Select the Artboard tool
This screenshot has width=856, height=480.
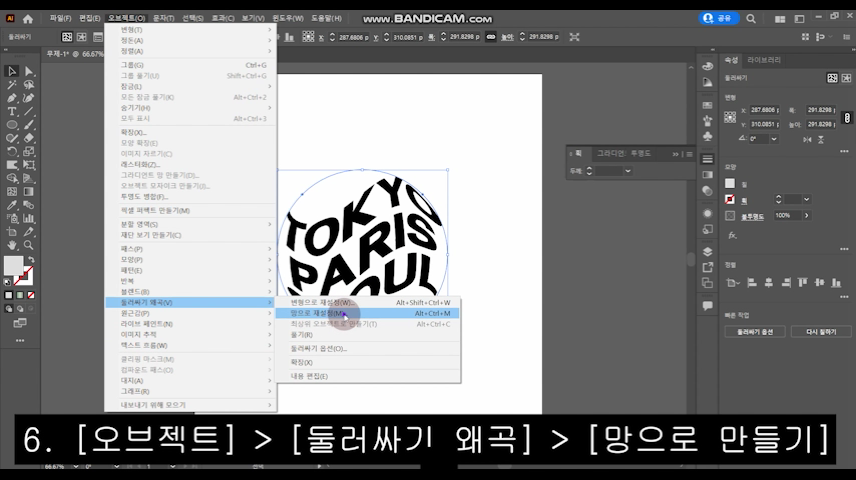11,232
